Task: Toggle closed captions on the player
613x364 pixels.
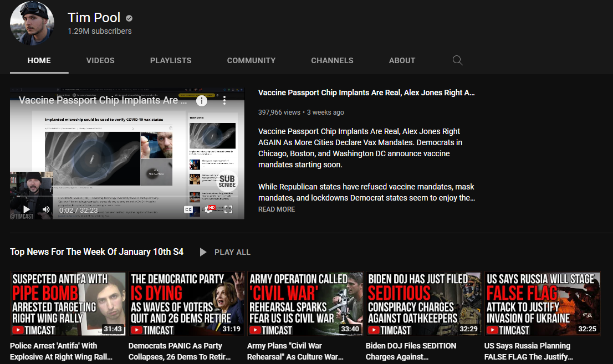Action: [188, 209]
